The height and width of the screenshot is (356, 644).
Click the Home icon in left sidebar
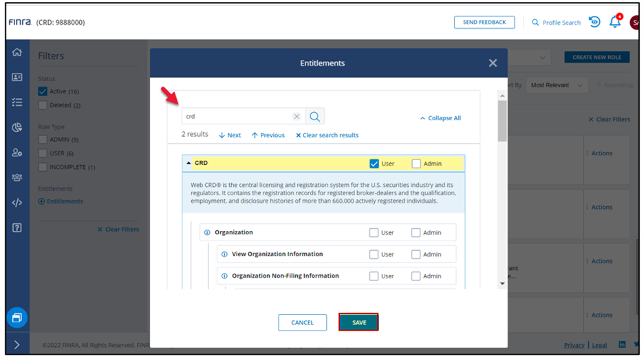pyautogui.click(x=17, y=52)
